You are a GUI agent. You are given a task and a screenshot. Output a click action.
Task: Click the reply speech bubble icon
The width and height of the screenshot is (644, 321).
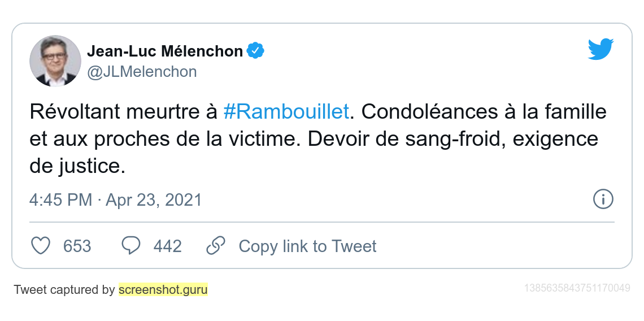[131, 246]
